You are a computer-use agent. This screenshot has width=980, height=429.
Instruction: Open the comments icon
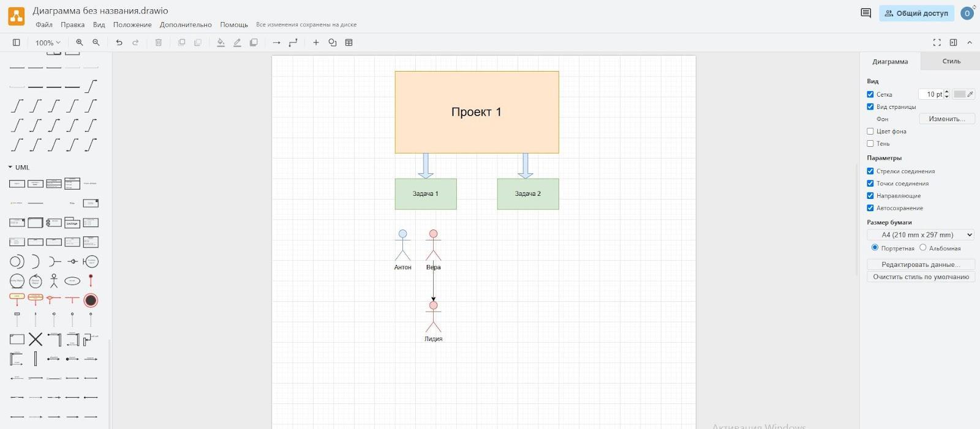pyautogui.click(x=865, y=13)
